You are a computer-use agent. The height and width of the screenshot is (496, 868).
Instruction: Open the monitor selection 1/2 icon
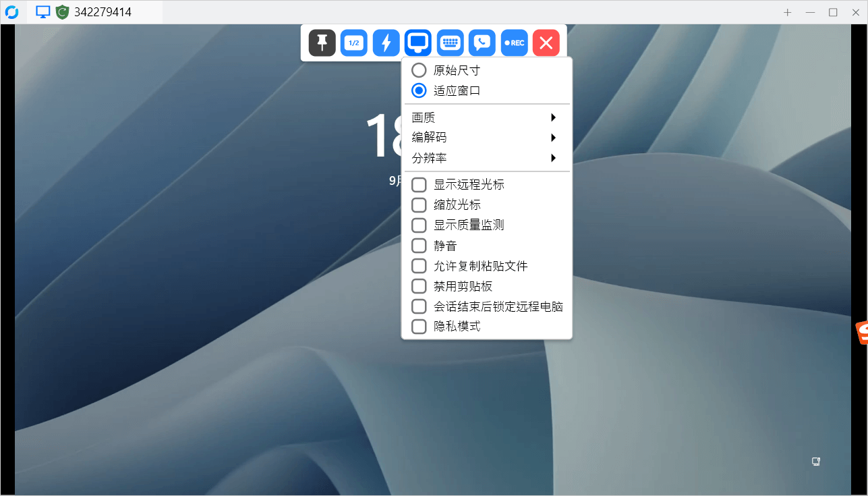click(353, 43)
